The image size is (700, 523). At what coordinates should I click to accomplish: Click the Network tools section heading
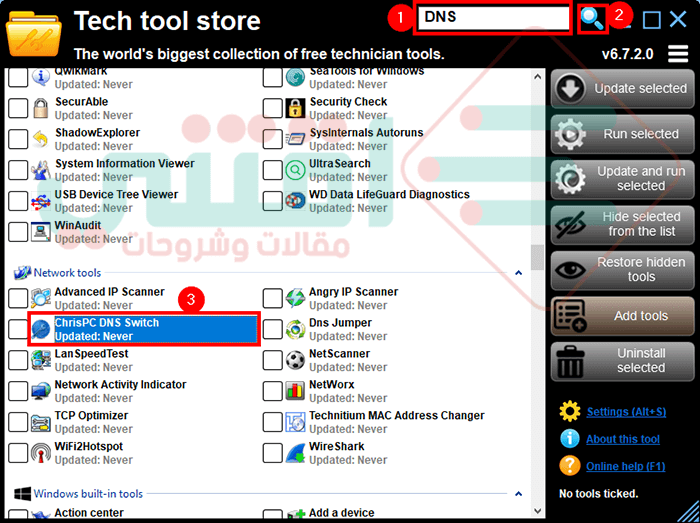[67, 273]
